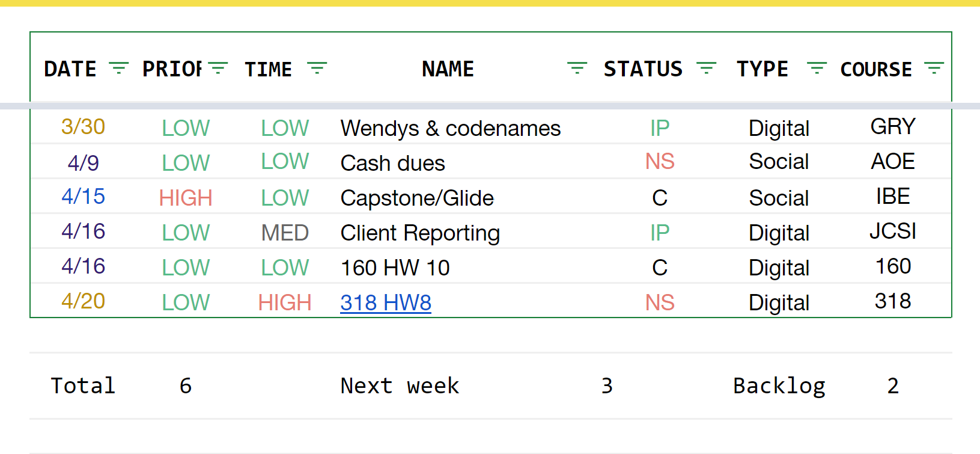
Task: Open the DATE column filter icon
Action: click(118, 69)
